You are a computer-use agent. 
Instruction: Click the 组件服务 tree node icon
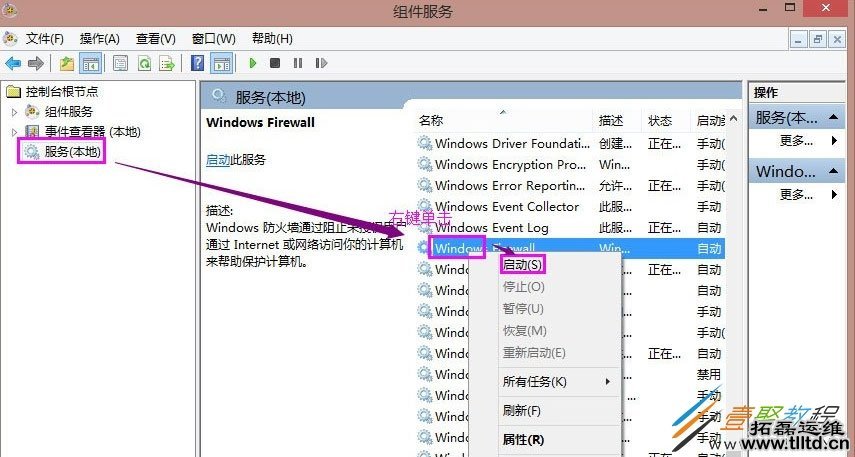click(33, 112)
